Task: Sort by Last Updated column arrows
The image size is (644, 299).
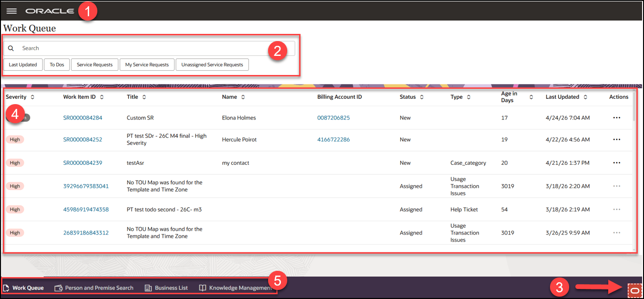Action: (585, 97)
